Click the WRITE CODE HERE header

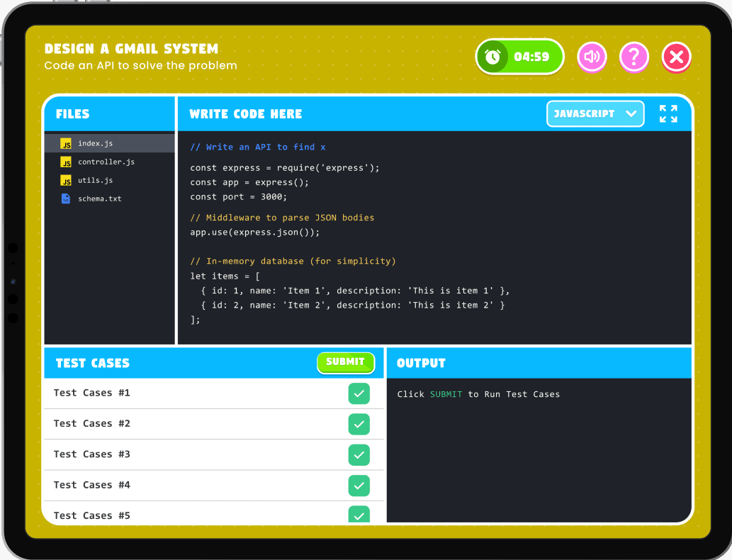coord(246,114)
